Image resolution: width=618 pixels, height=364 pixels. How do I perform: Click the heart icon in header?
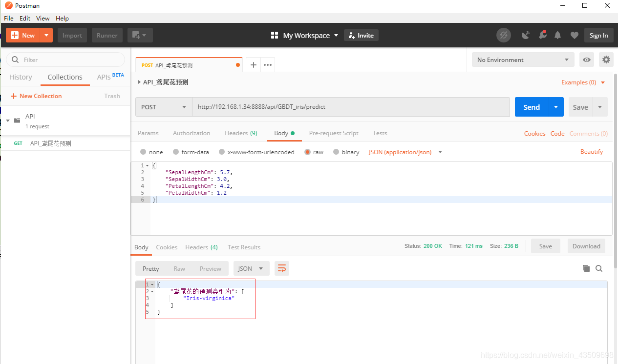[x=575, y=35]
